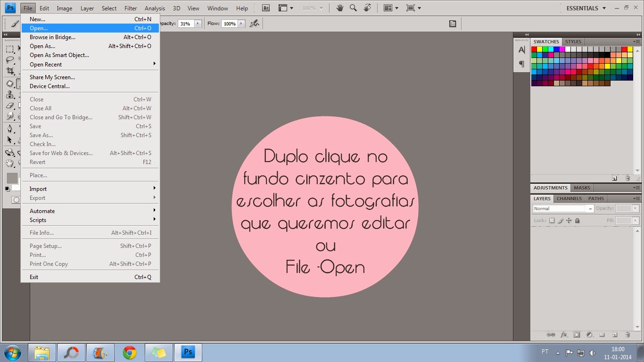The image size is (644, 362).
Task: Open the Edit menu
Action: [x=44, y=8]
